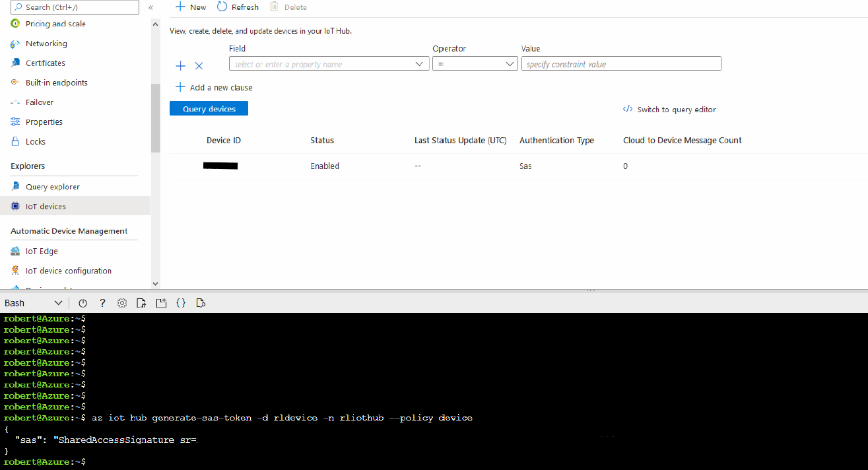Select IoT Edge in the sidebar

(x=42, y=251)
